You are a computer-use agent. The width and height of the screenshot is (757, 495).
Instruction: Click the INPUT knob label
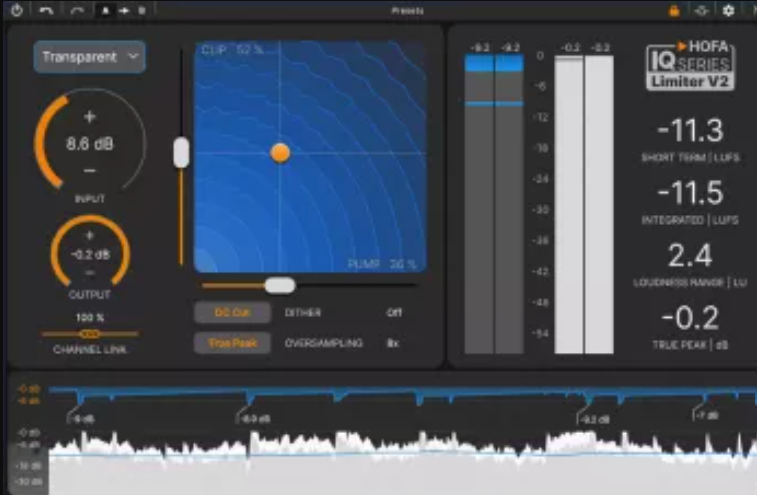tap(90, 198)
